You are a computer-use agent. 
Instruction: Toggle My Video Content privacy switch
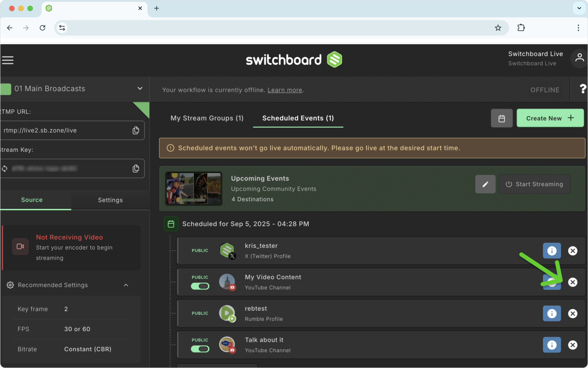point(200,286)
